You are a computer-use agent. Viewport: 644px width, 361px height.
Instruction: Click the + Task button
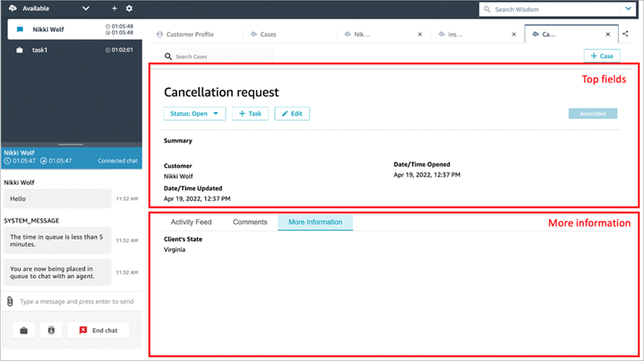[x=250, y=114]
